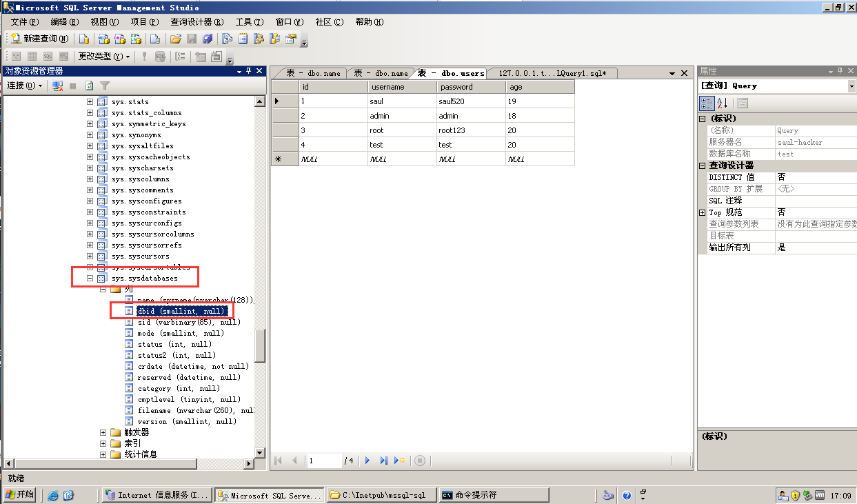This screenshot has height=504, width=857.
Task: Collapse the (标识) property section
Action: [x=703, y=119]
